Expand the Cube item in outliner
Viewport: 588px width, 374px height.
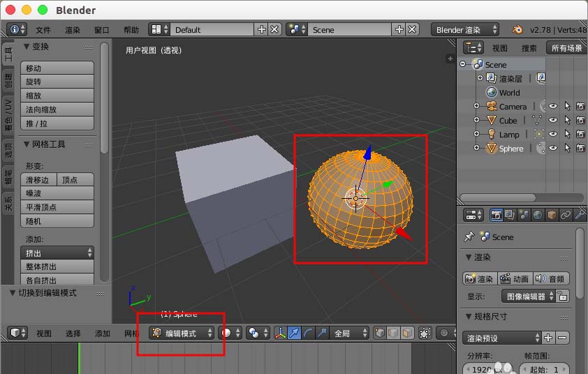477,121
